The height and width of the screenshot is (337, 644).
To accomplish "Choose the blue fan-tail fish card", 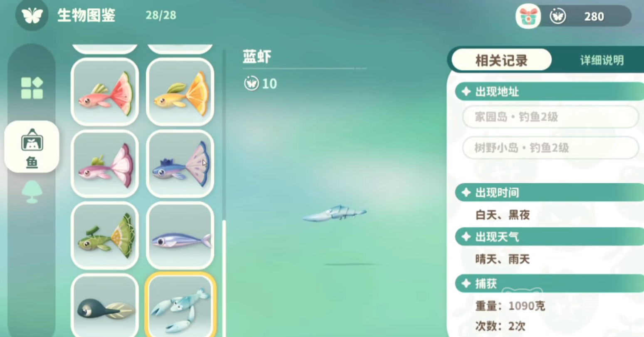I will [180, 164].
